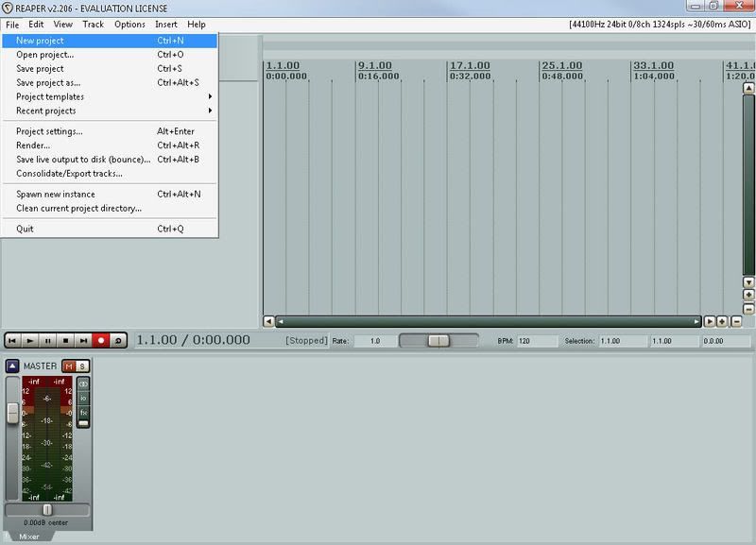Click the horizontal zoom out minus button
This screenshot has width=756, height=545.
[x=736, y=321]
